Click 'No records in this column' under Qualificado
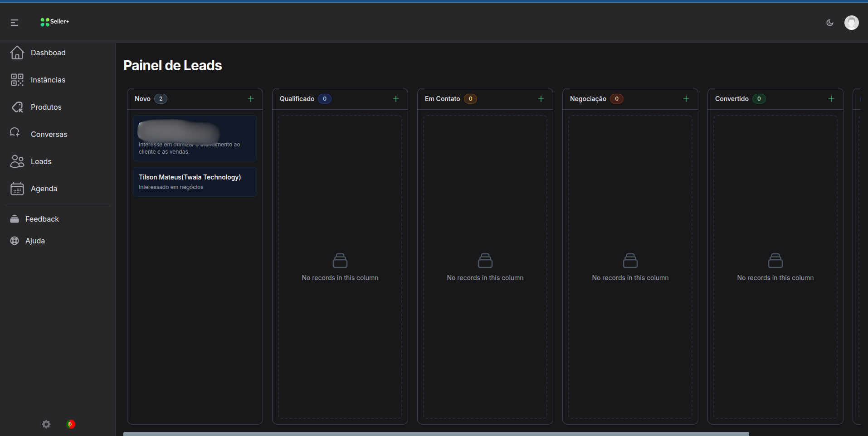 tap(340, 278)
